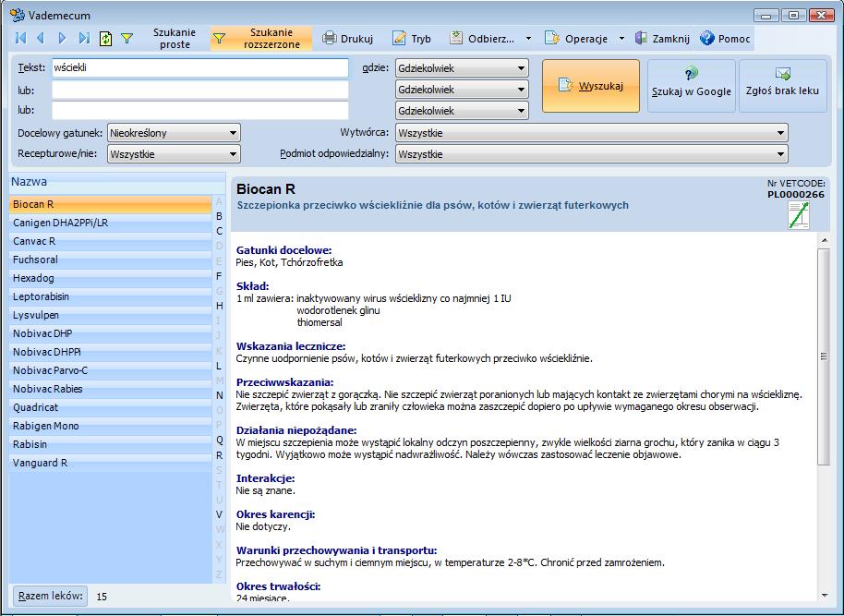Select Canvac R in the list
The image size is (844, 616).
coord(110,241)
